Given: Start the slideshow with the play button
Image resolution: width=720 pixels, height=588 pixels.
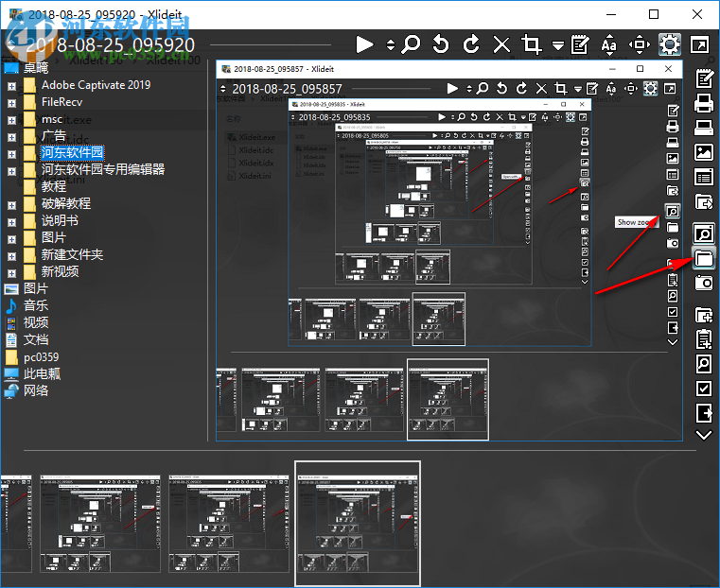Looking at the screenshot, I should [x=364, y=44].
